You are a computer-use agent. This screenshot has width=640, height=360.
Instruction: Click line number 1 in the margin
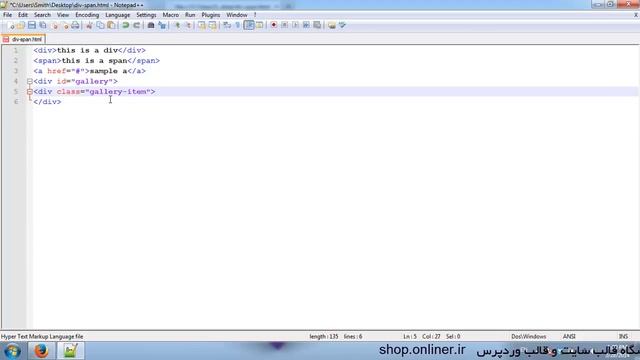[x=16, y=50]
